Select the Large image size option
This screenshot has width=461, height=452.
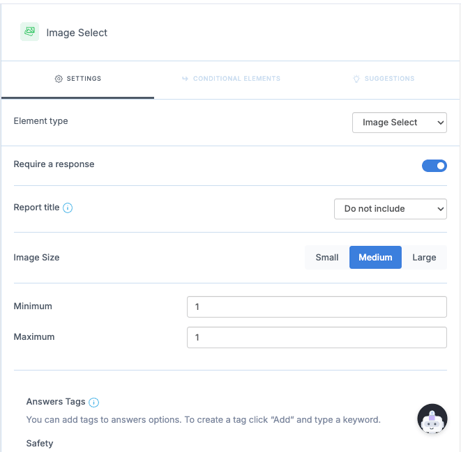[x=424, y=257]
